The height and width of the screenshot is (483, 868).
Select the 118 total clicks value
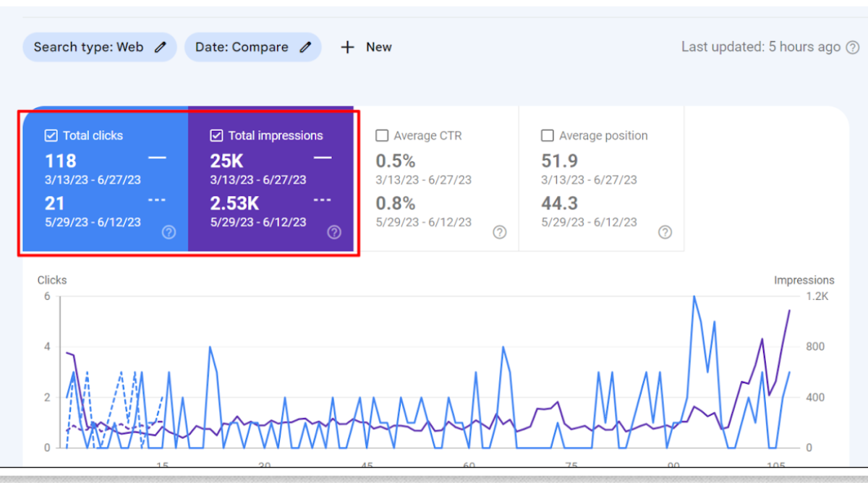pyautogui.click(x=61, y=161)
